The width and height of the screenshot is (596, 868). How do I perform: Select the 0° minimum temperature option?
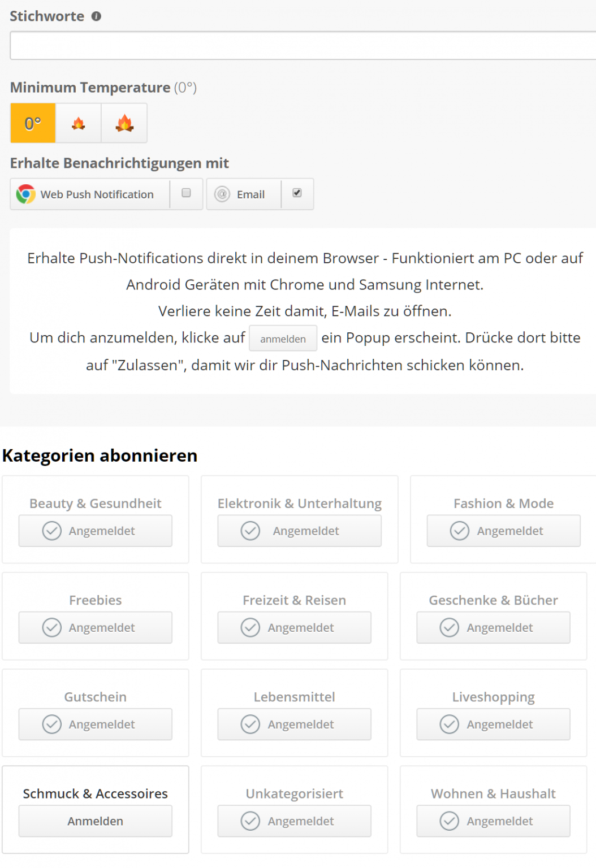(33, 123)
